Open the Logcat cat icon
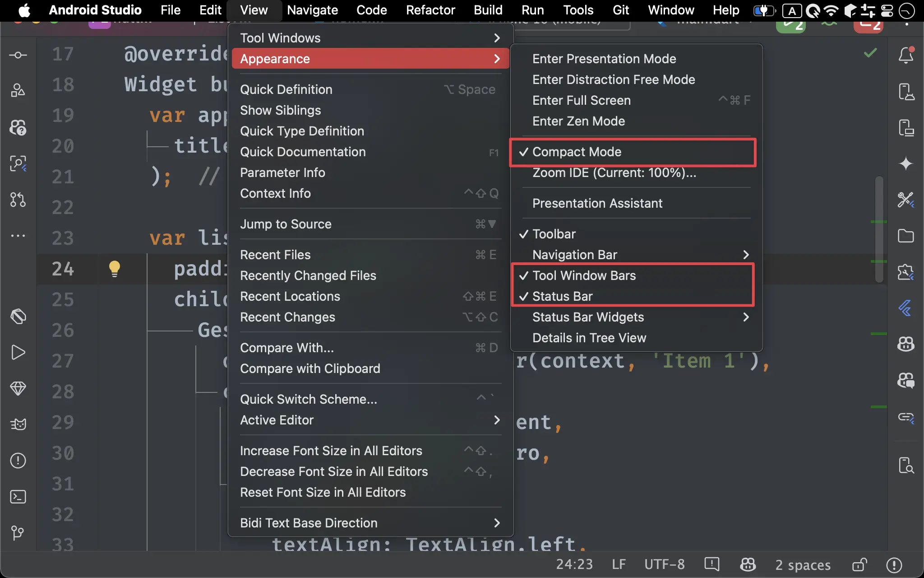Viewport: 924px width, 578px height. (x=18, y=424)
